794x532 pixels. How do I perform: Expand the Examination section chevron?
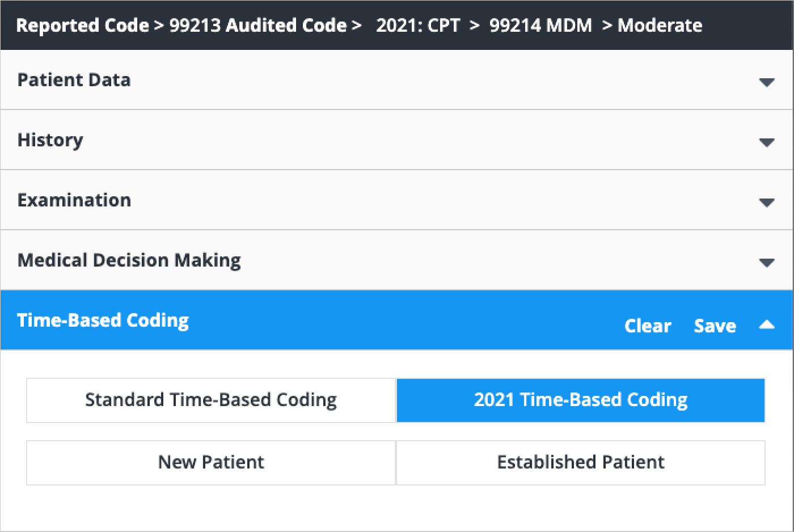767,202
